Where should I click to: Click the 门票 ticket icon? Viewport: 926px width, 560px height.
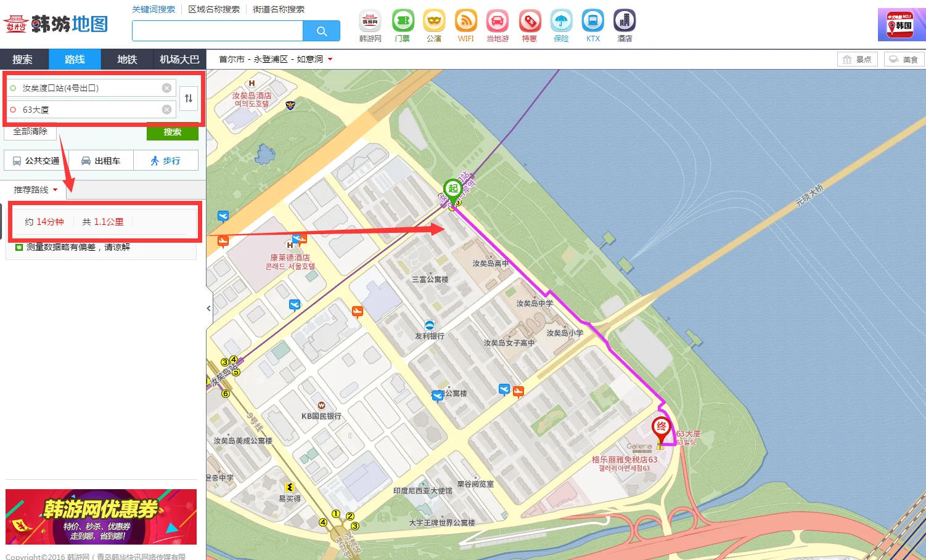point(403,21)
